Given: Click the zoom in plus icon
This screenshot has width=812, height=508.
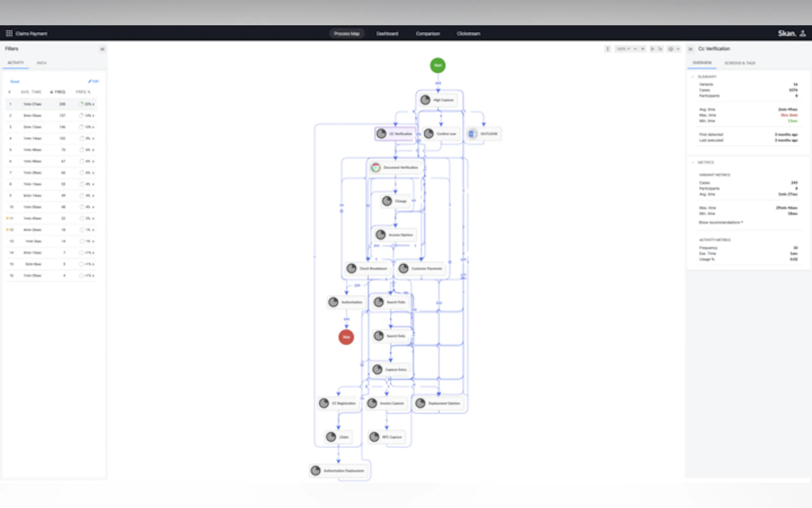Looking at the screenshot, I should (x=643, y=49).
